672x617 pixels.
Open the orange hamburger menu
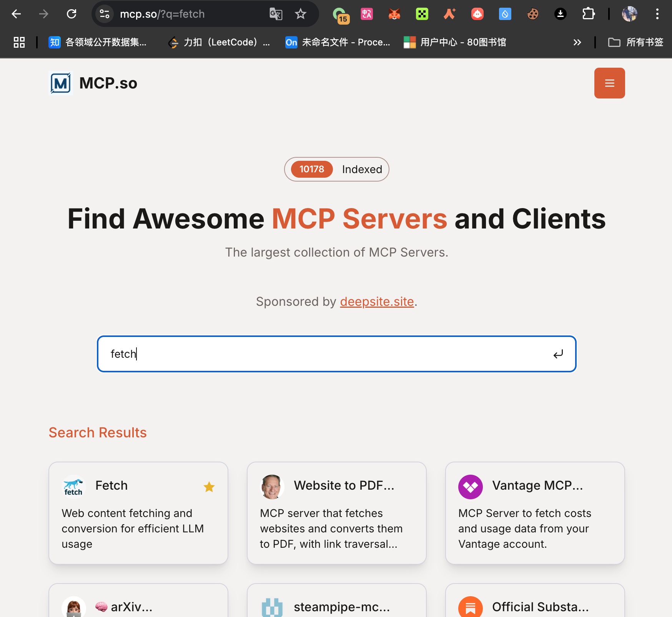610,83
